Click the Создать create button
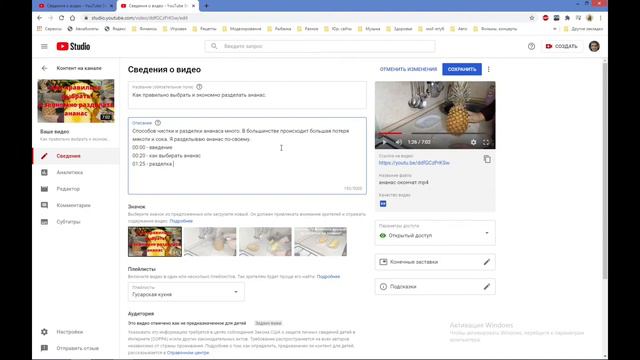This screenshot has height=360, width=640. click(x=562, y=47)
